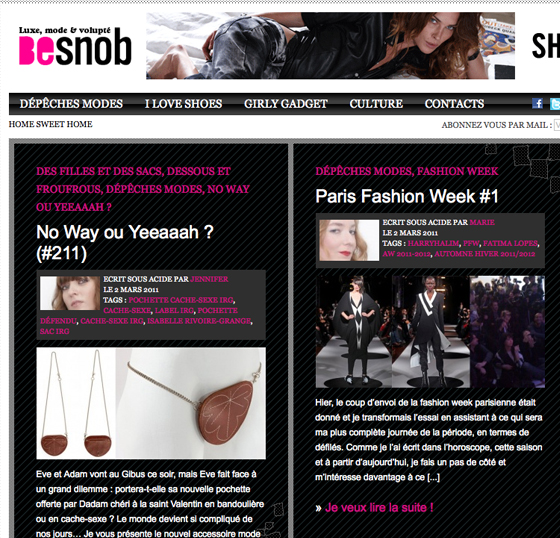Click the runway show photo collage

(430, 332)
